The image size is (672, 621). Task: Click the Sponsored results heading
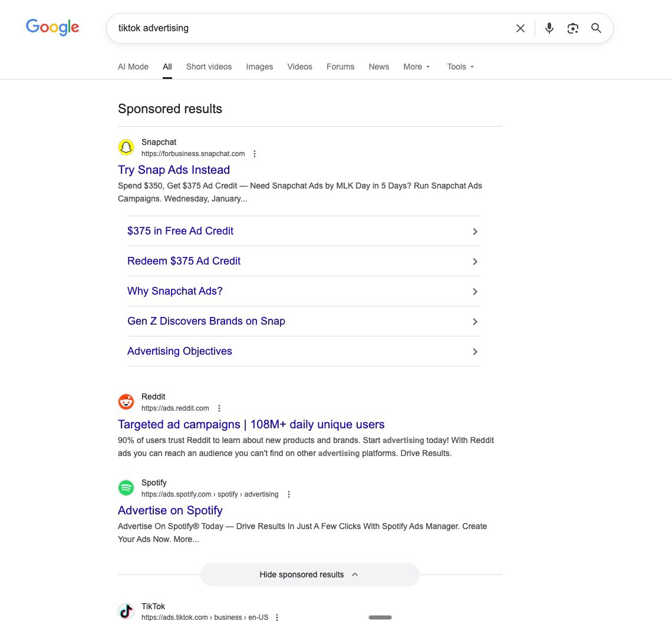click(170, 109)
